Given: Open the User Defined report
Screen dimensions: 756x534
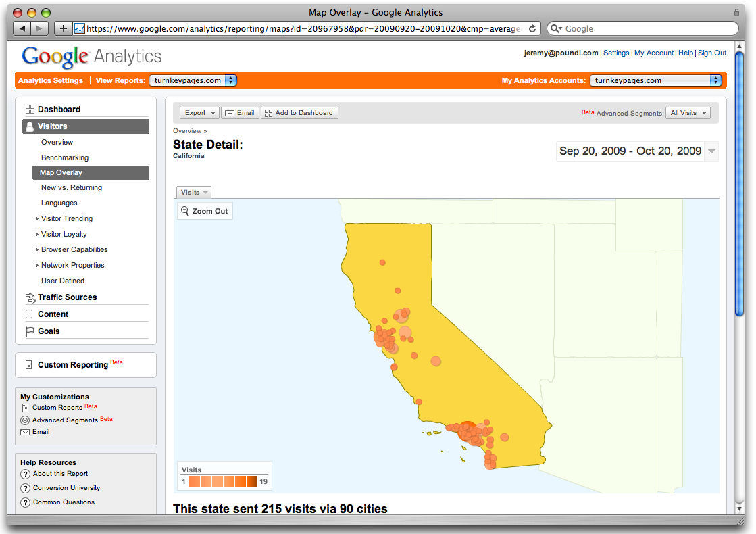Looking at the screenshot, I should pyautogui.click(x=63, y=281).
